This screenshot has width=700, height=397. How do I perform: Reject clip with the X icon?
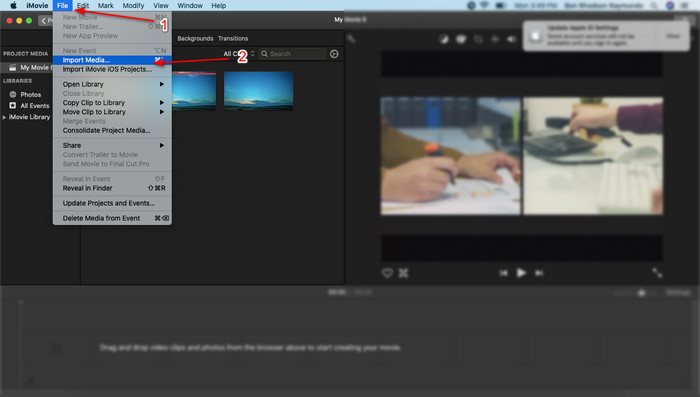coord(403,273)
